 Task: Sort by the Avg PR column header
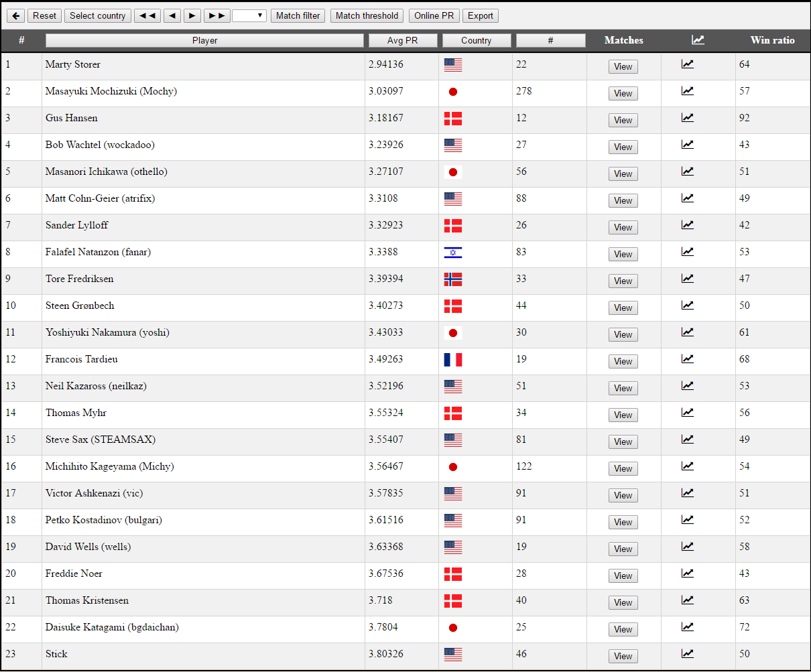click(x=402, y=40)
